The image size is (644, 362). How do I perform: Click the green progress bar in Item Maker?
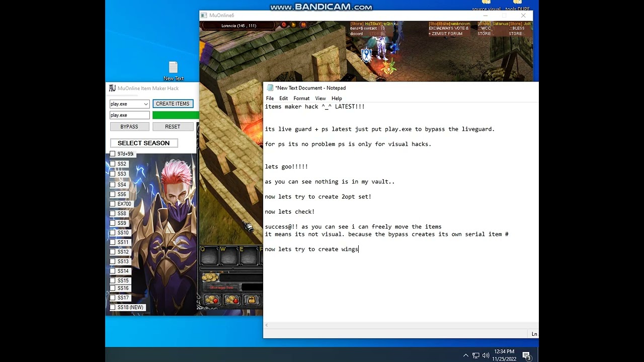pos(176,115)
